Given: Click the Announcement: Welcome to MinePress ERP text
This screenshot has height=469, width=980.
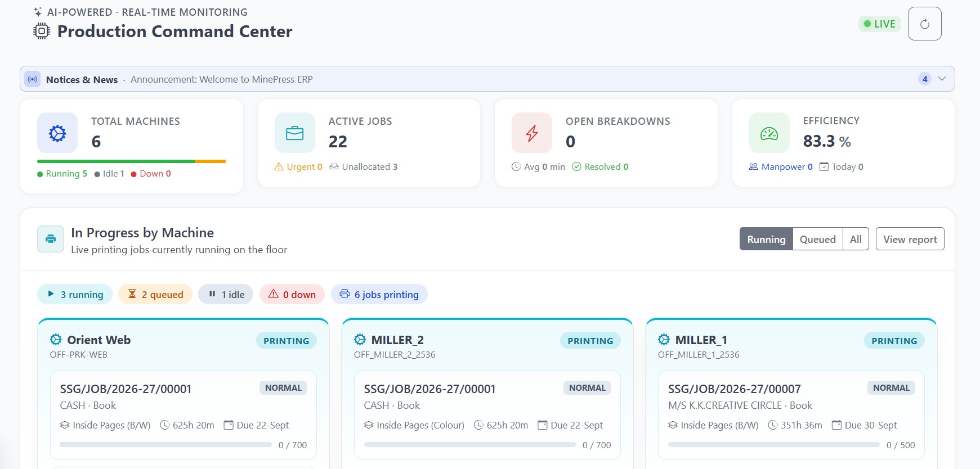Looking at the screenshot, I should click(222, 79).
